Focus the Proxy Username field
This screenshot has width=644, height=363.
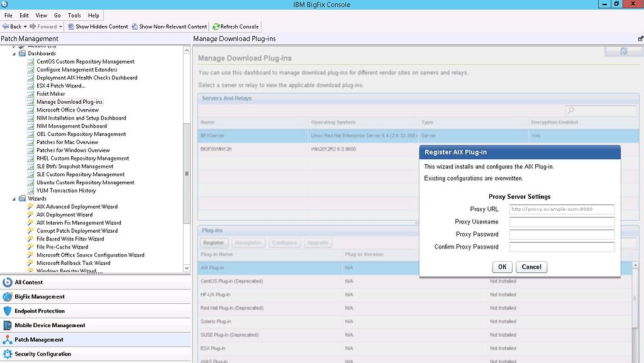click(562, 222)
